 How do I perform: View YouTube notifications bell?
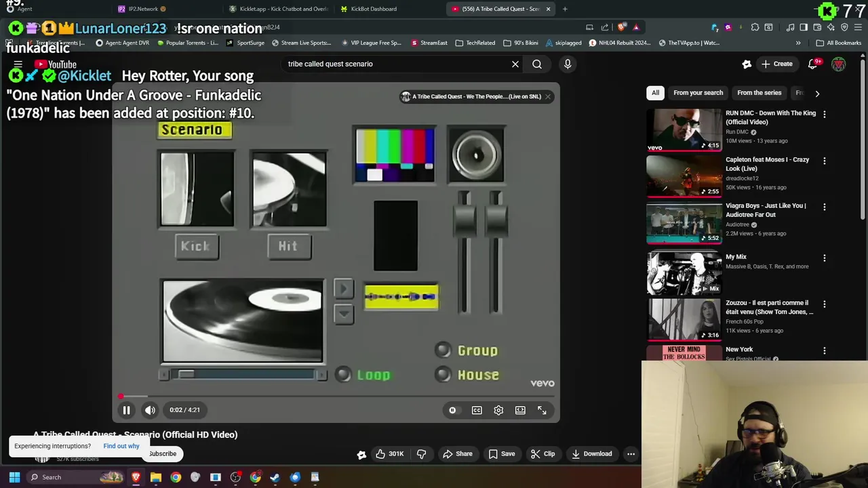tap(813, 64)
